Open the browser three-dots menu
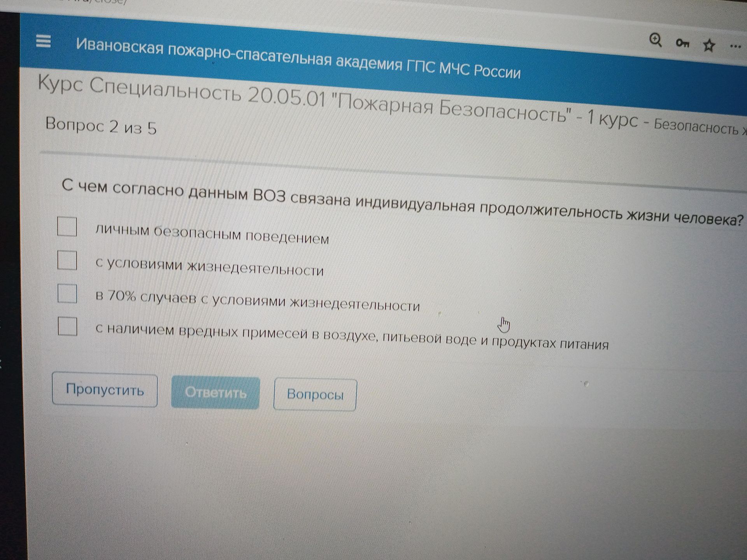 point(735,47)
